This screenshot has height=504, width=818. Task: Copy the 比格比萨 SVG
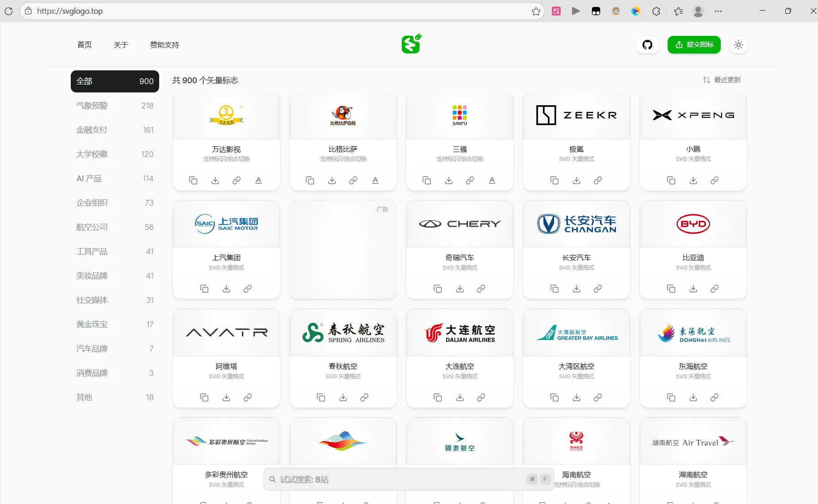(x=310, y=180)
